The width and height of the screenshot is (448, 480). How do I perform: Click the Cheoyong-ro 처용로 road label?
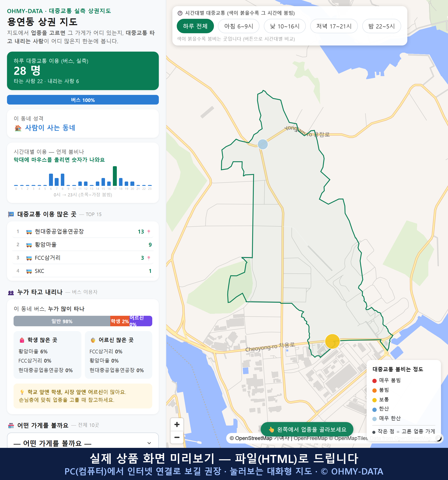tap(270, 347)
